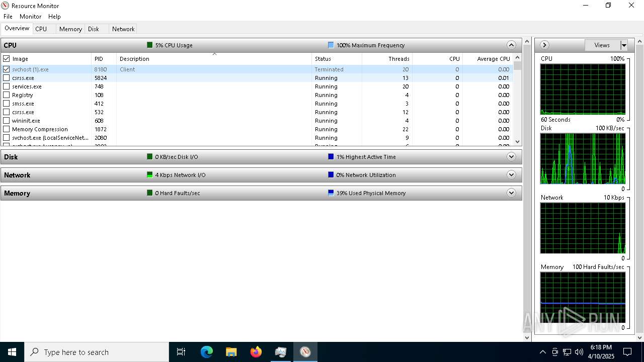Image resolution: width=644 pixels, height=362 pixels.
Task: Click the Resource Monitor title bar icon
Action: point(5,6)
